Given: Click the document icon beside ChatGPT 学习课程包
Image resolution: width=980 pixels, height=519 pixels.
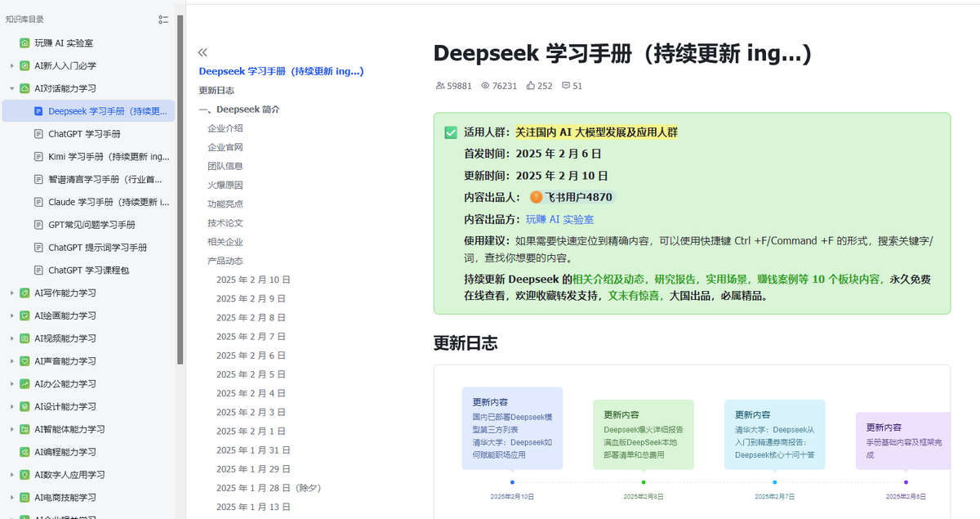Looking at the screenshot, I should point(38,270).
